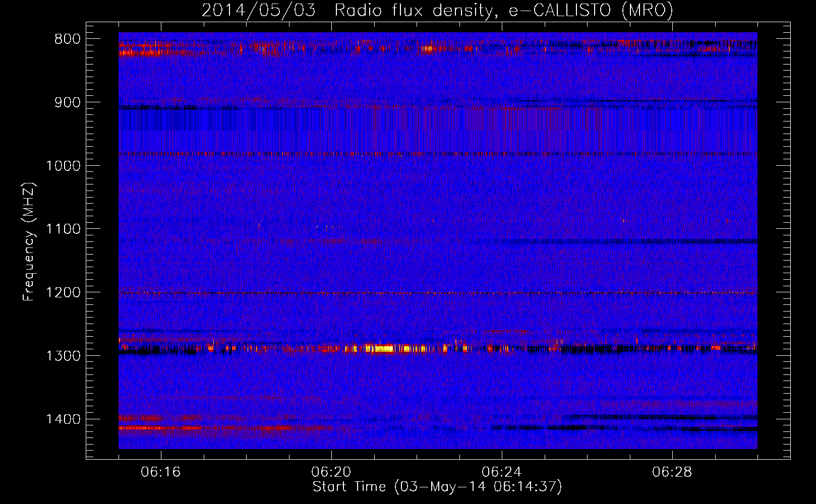Click the 1300 frequency tick label
This screenshot has width=816, height=504.
point(63,356)
